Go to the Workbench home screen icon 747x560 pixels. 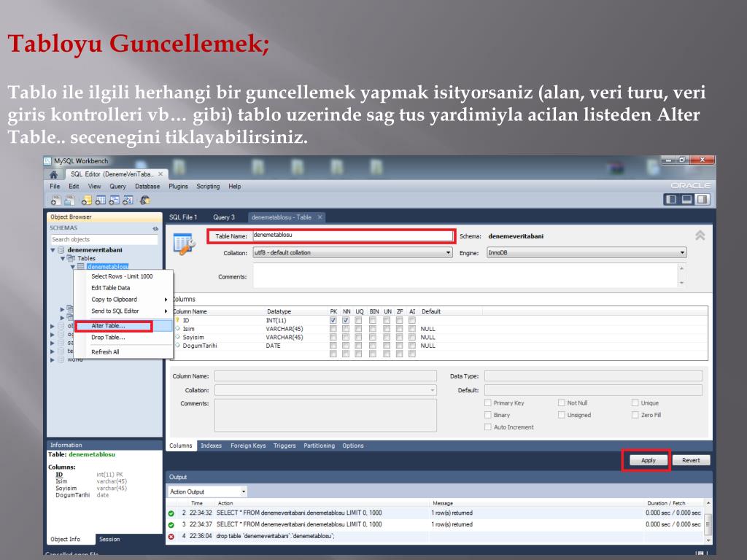53,174
